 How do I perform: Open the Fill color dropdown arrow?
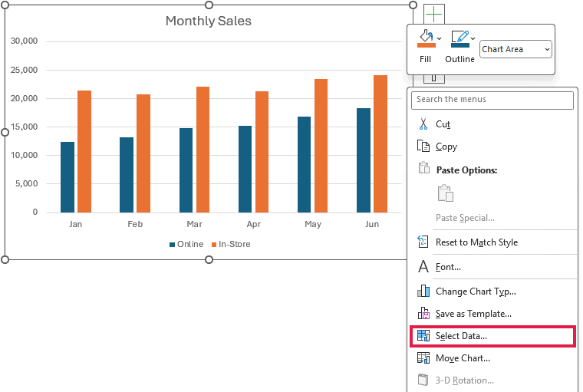click(x=439, y=38)
